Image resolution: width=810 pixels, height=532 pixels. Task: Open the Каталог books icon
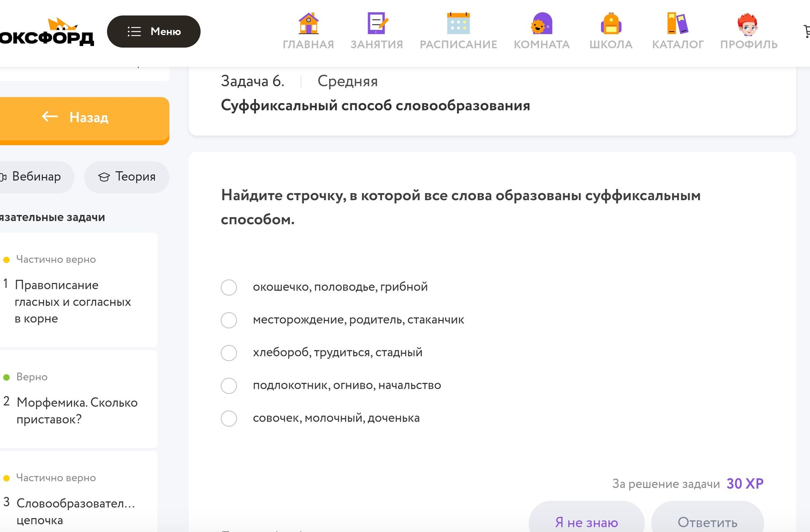pyautogui.click(x=678, y=24)
